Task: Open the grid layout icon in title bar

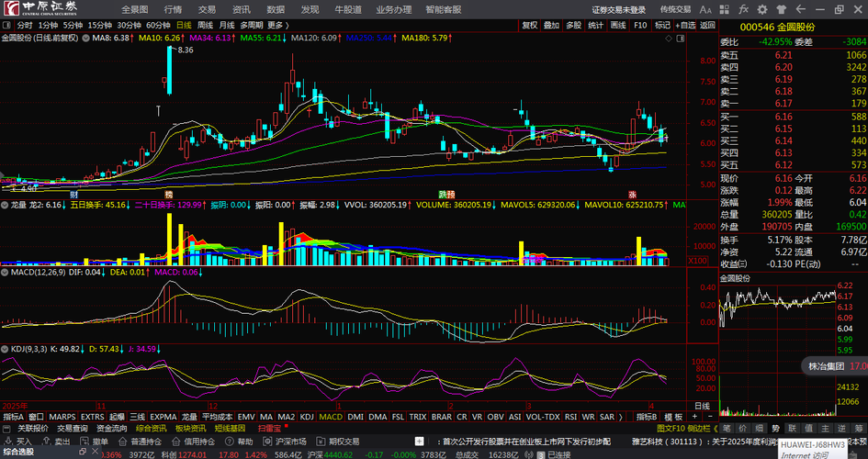Action: coord(726,9)
